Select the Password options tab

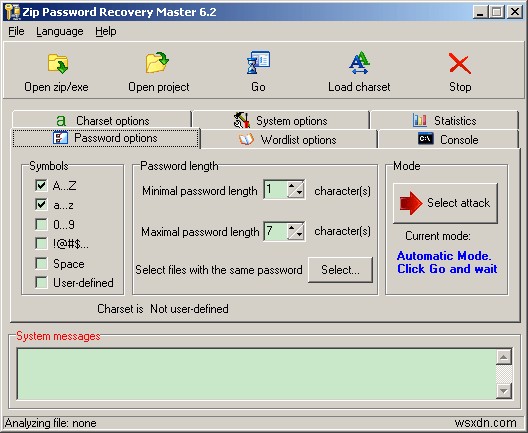pos(106,138)
